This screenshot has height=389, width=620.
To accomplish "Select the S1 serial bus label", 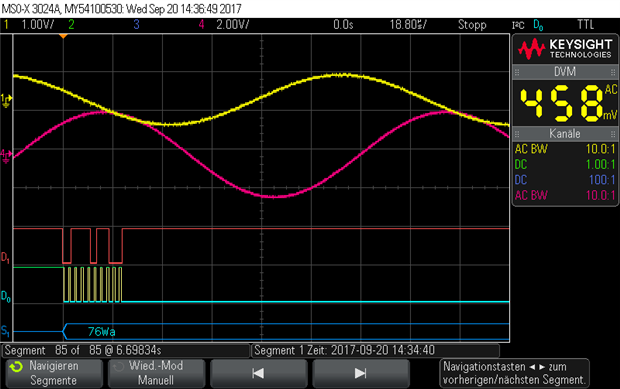I will 5,331.
